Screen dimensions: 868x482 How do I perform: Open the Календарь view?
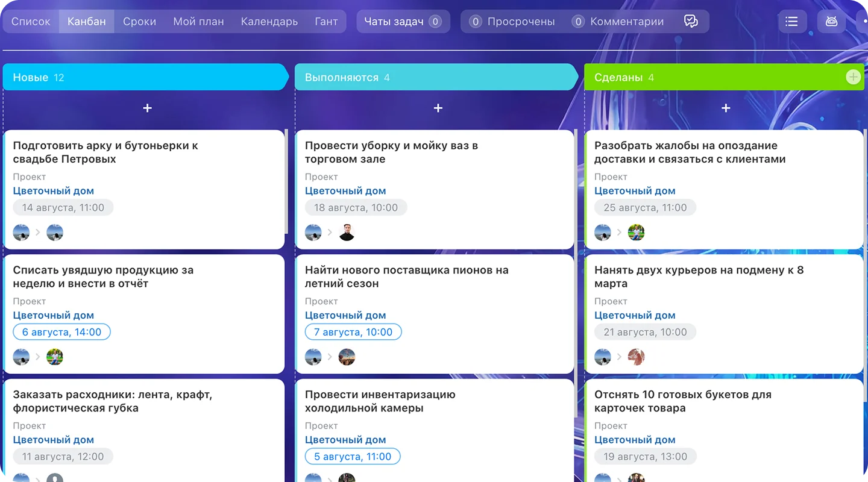click(269, 22)
